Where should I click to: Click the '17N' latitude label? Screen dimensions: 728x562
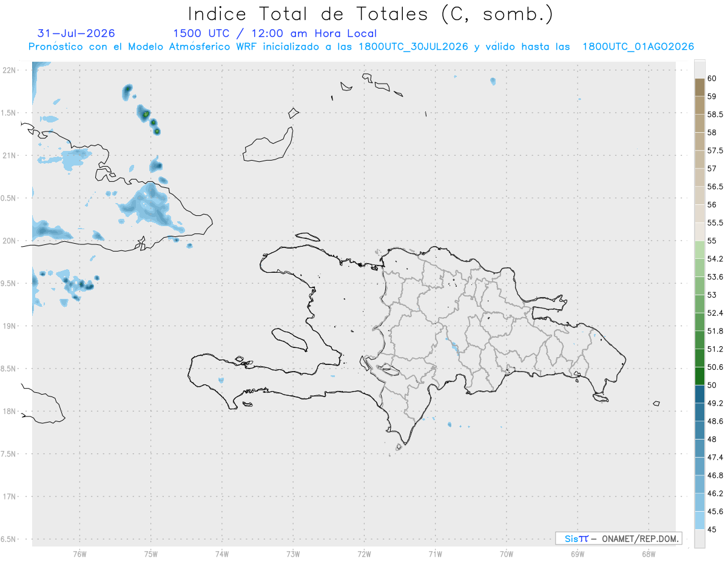[9, 497]
